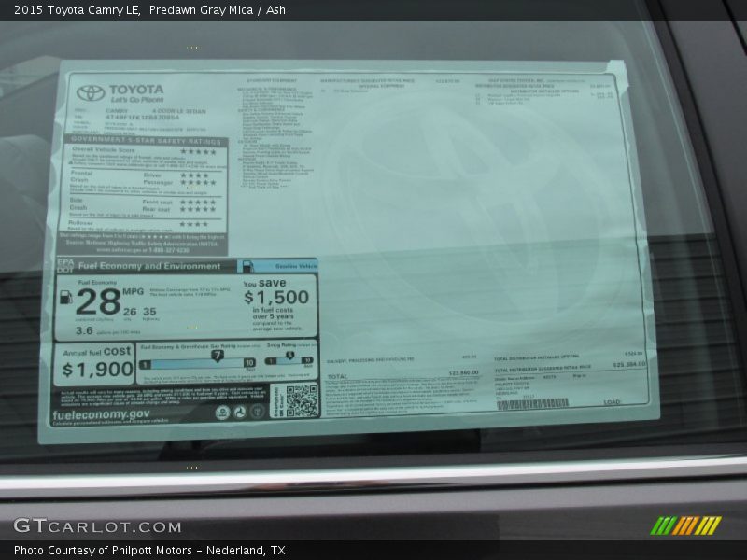Click the Government 5-Star Safety Ratings header

pyautogui.click(x=145, y=140)
